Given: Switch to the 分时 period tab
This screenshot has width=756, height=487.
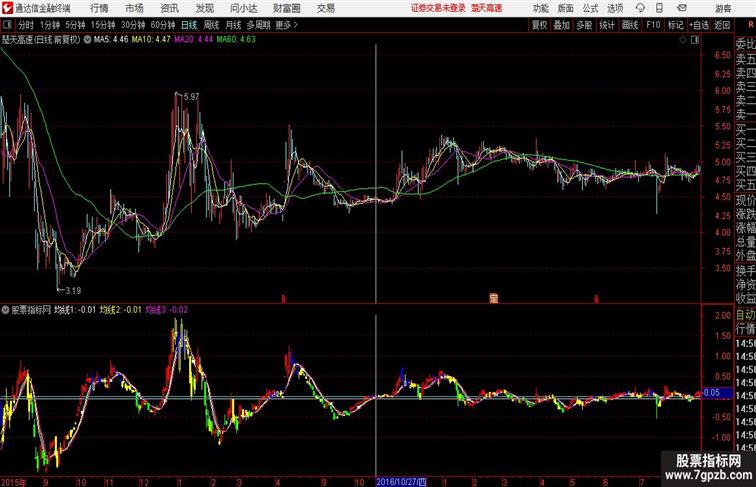Looking at the screenshot, I should [x=26, y=25].
